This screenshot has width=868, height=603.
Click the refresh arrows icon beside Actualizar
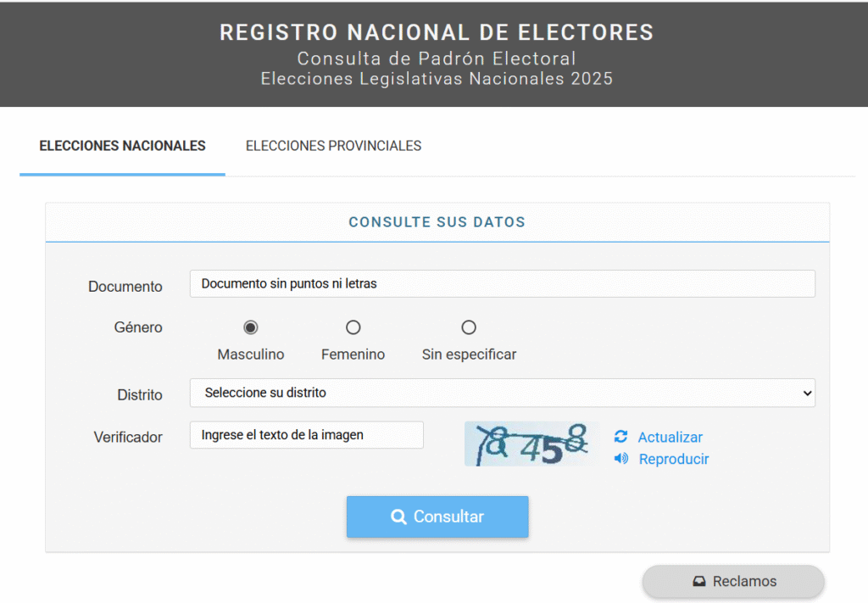point(621,437)
